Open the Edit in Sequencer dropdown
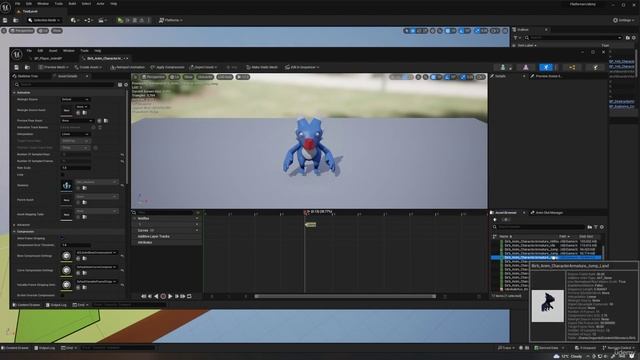This screenshot has height=360, width=640. tap(302, 67)
